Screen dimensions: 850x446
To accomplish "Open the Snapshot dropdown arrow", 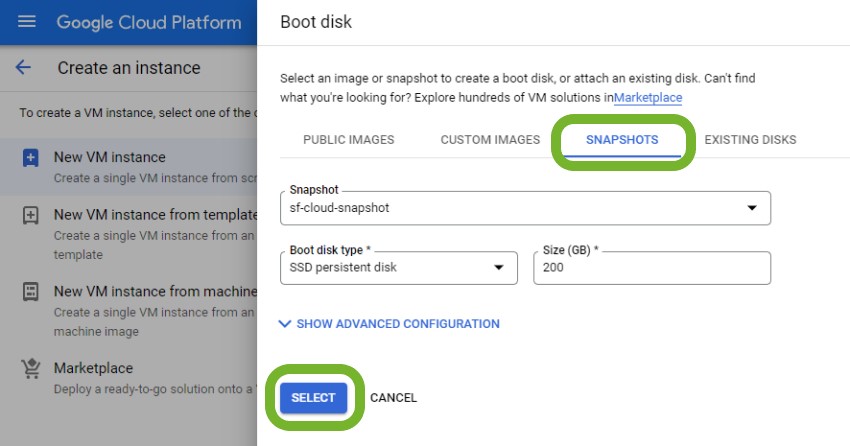I will [752, 208].
